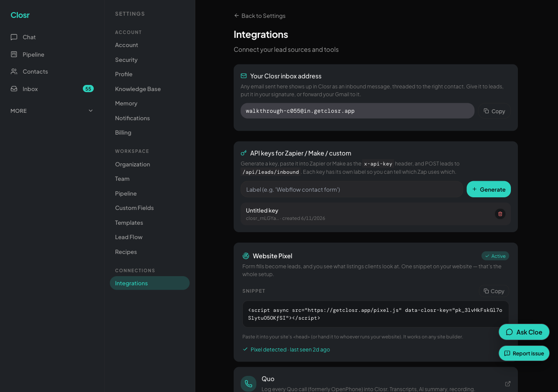Copy the Closr inbox email address

coord(494,111)
